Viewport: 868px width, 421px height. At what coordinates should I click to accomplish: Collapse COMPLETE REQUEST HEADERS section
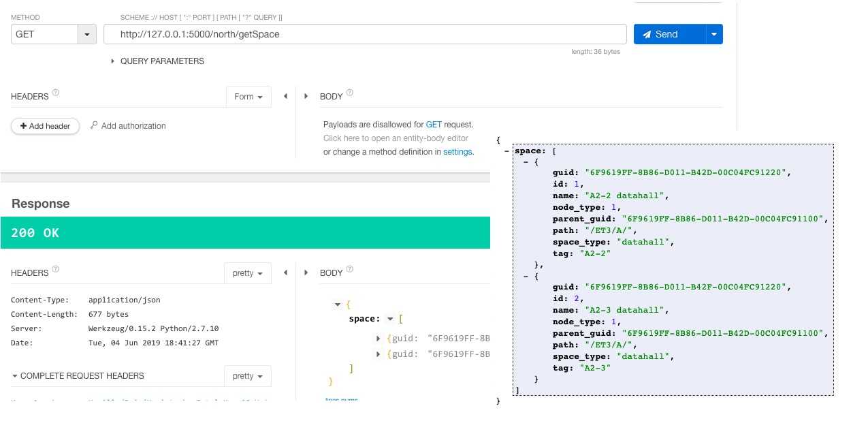tap(14, 376)
